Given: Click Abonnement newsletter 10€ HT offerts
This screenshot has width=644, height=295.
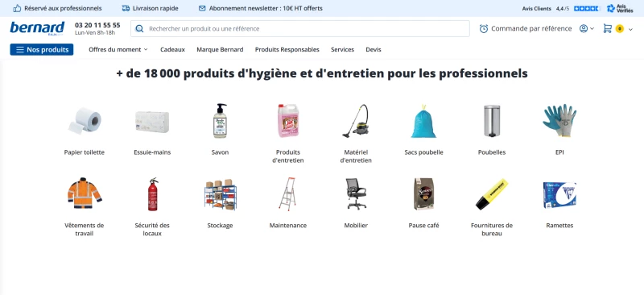Looking at the screenshot, I should 266,8.
